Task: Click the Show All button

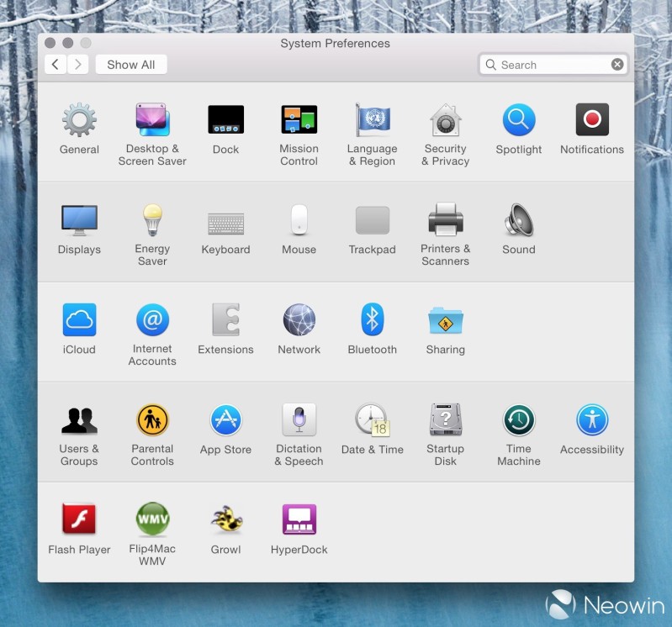Action: click(130, 65)
